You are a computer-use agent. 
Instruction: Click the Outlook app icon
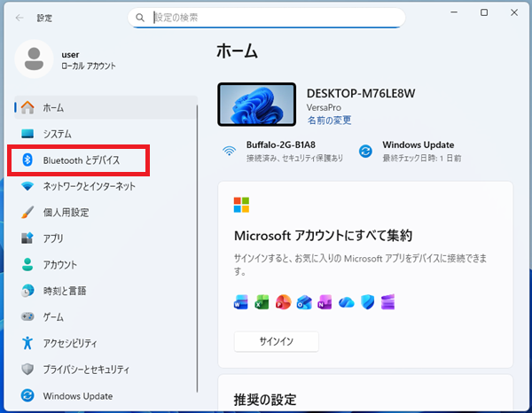coord(304,302)
